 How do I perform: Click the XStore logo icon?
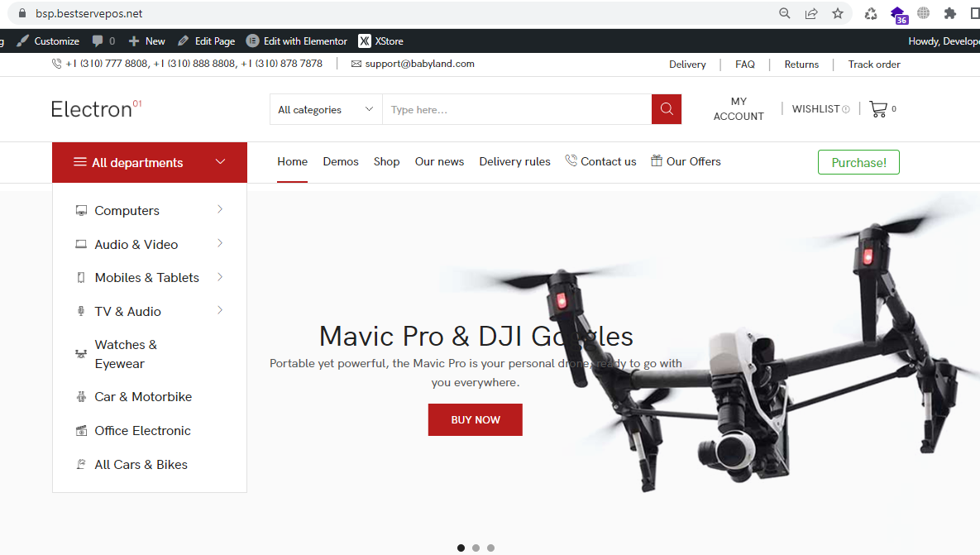[x=365, y=41]
